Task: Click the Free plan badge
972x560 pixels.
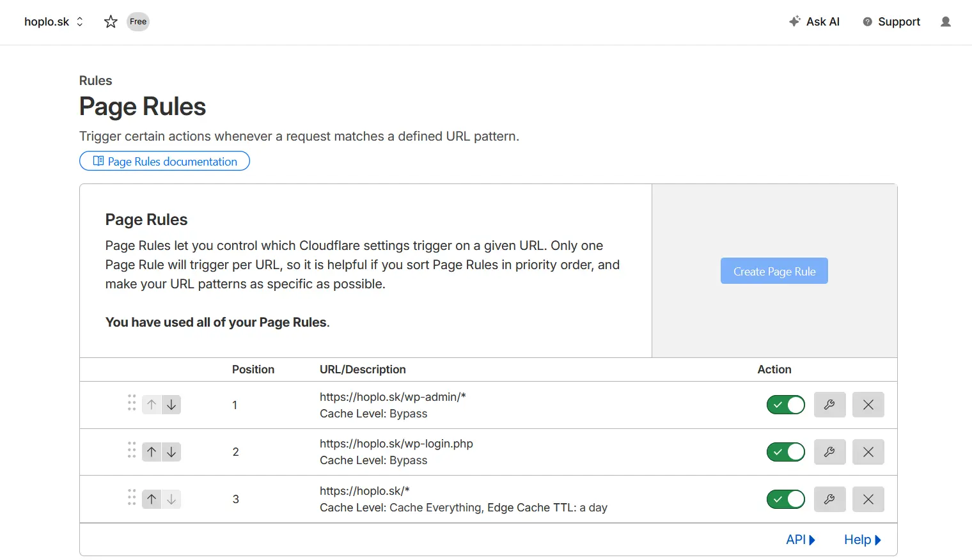Action: click(x=137, y=21)
